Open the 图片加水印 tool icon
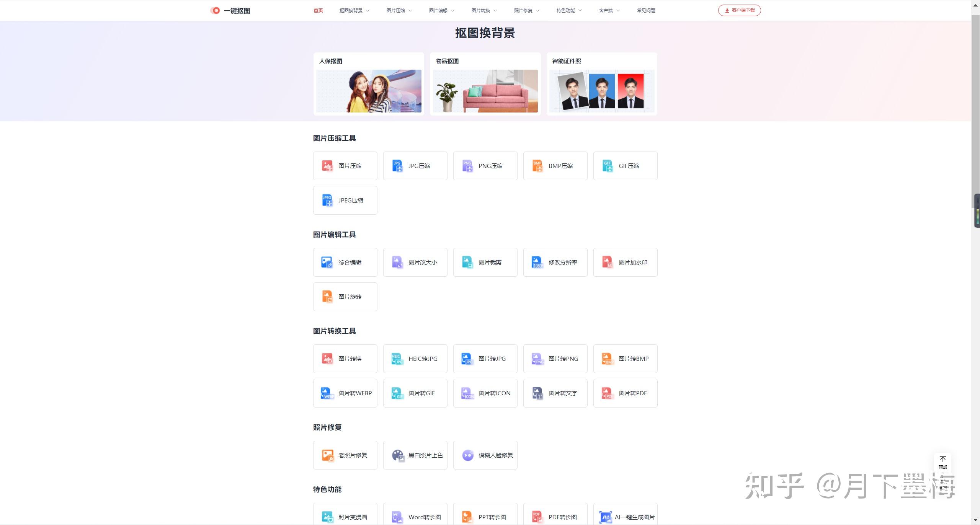Viewport: 980px width, 525px height. 608,262
